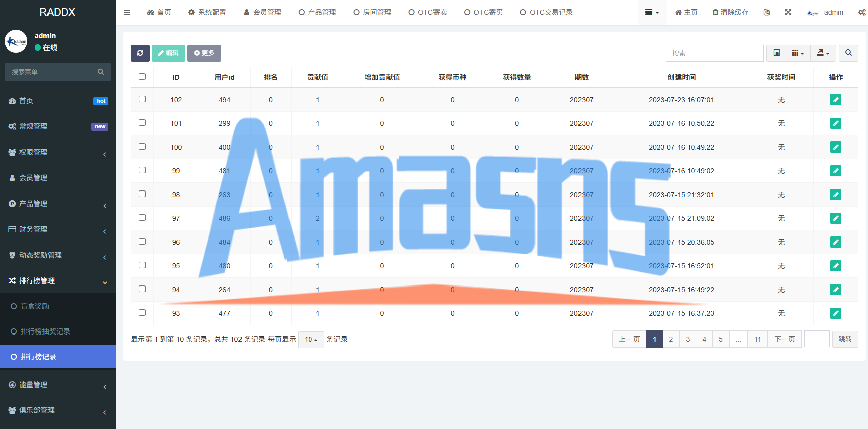Click 下一页 next page button

pyautogui.click(x=785, y=339)
